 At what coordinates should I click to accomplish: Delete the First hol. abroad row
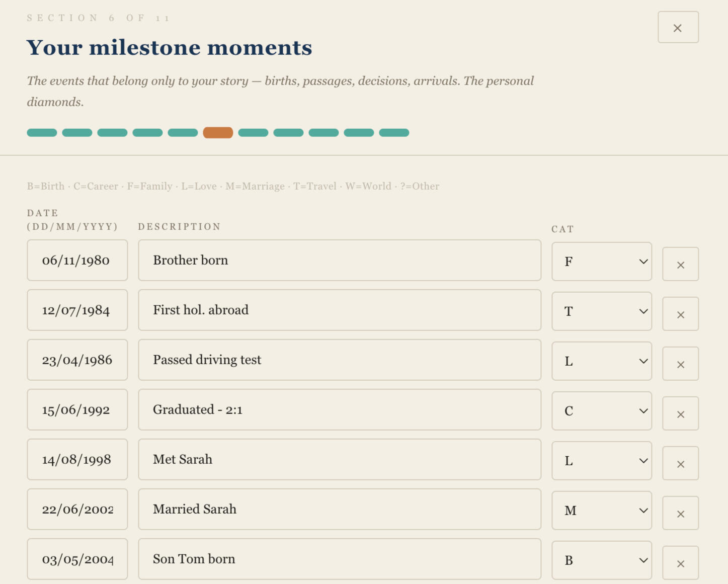680,314
